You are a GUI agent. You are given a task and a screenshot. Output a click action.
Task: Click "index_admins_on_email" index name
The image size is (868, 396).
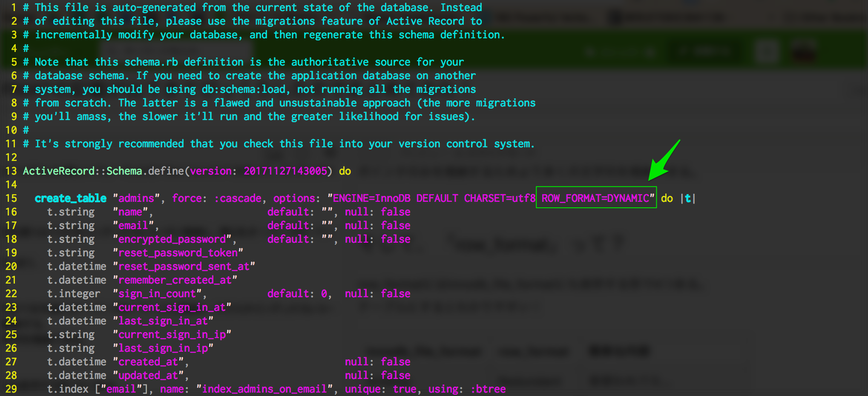pyautogui.click(x=264, y=389)
